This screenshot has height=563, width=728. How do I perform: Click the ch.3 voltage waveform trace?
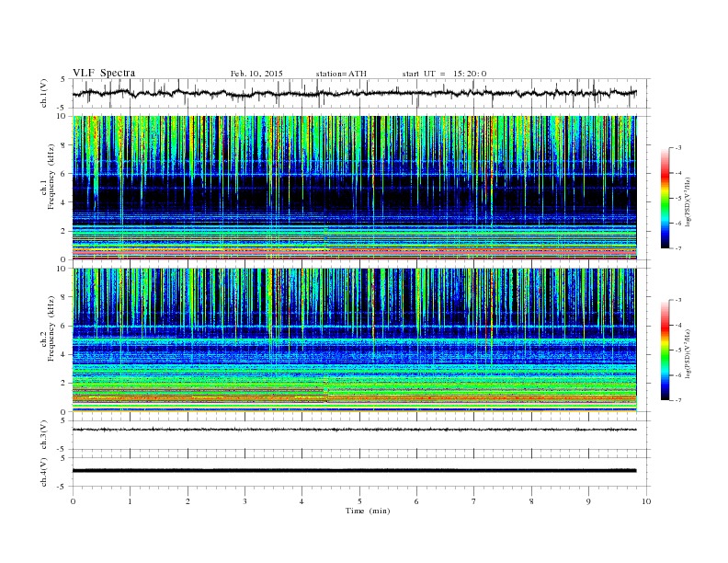click(354, 430)
